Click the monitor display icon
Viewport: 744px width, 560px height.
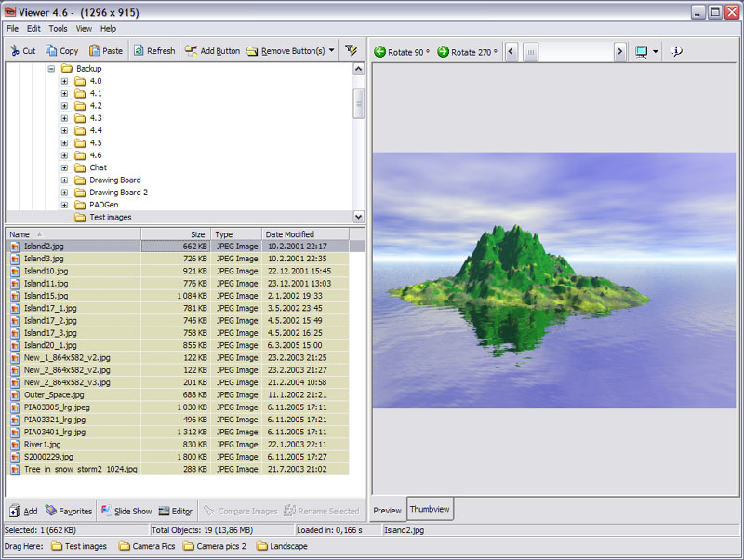[641, 52]
